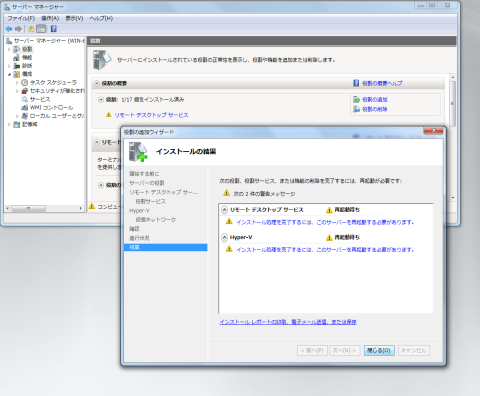
Task: Click the Up One Level folder icon
Action: (x=31, y=29)
